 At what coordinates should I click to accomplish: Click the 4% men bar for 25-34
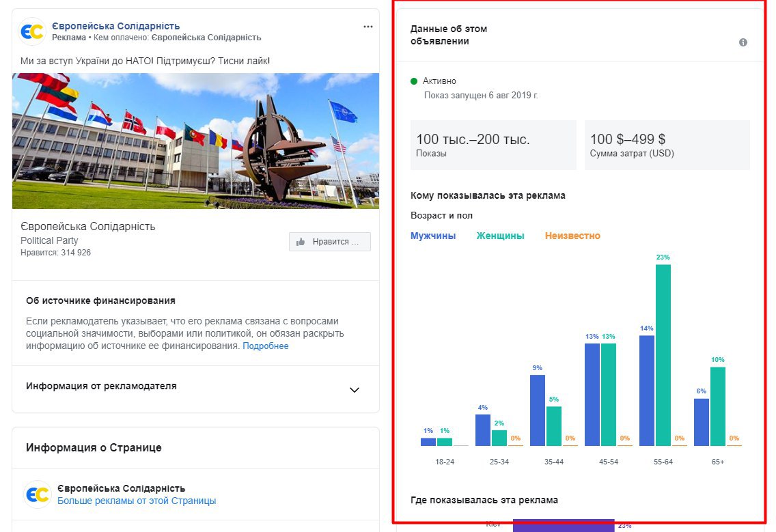[x=483, y=430]
